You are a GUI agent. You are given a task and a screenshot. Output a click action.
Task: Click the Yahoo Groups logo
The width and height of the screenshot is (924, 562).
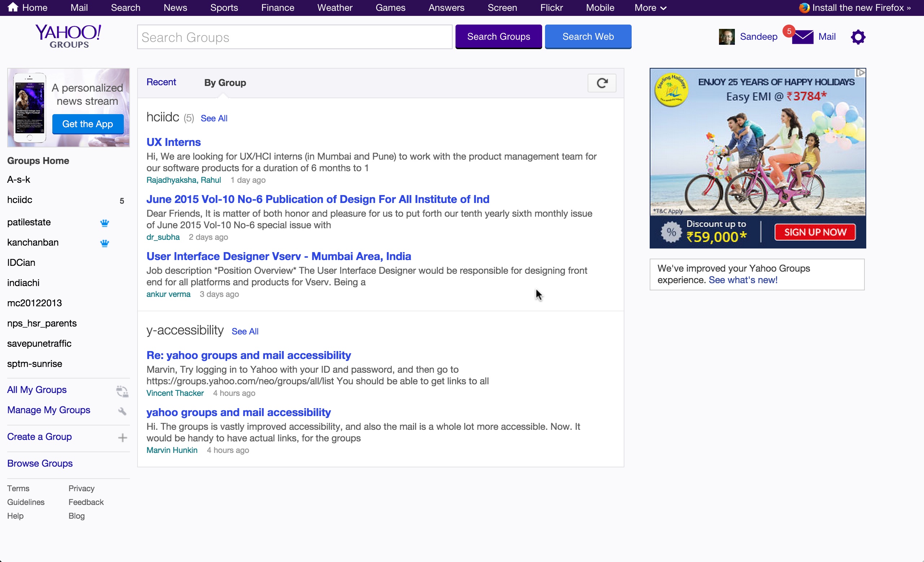tap(68, 36)
